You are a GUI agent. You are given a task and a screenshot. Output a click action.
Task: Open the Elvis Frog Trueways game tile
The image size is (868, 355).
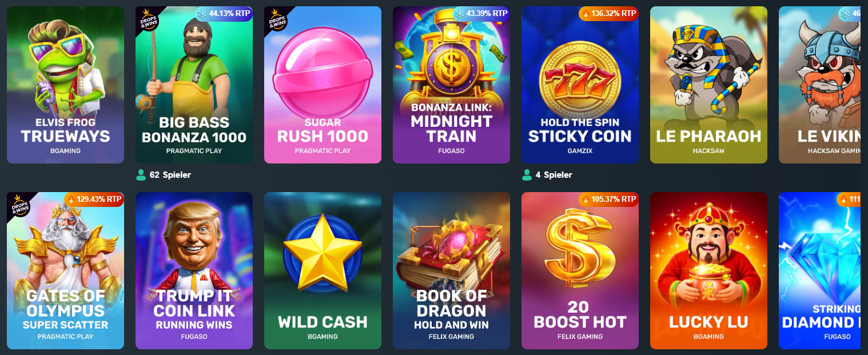point(65,85)
